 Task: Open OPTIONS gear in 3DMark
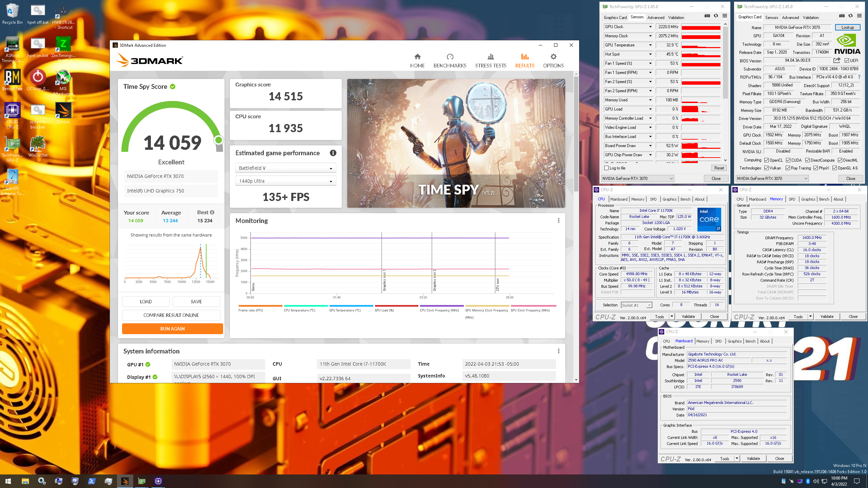(x=553, y=61)
